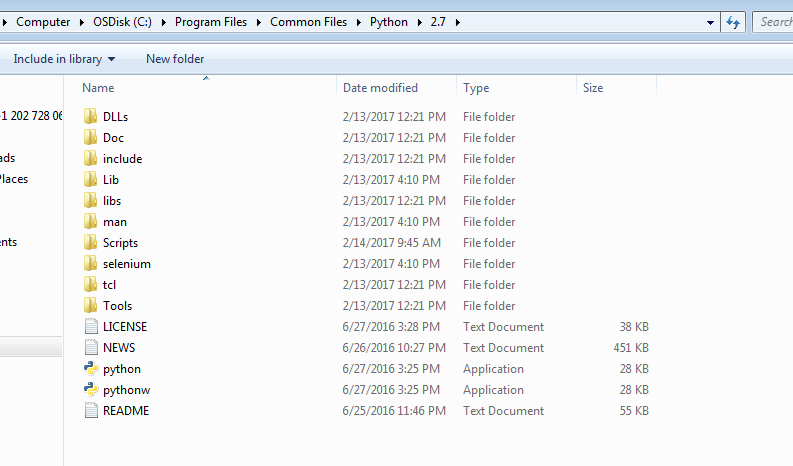Click the 2.7 breadcrumb segment
This screenshot has width=793, height=466.
click(438, 22)
